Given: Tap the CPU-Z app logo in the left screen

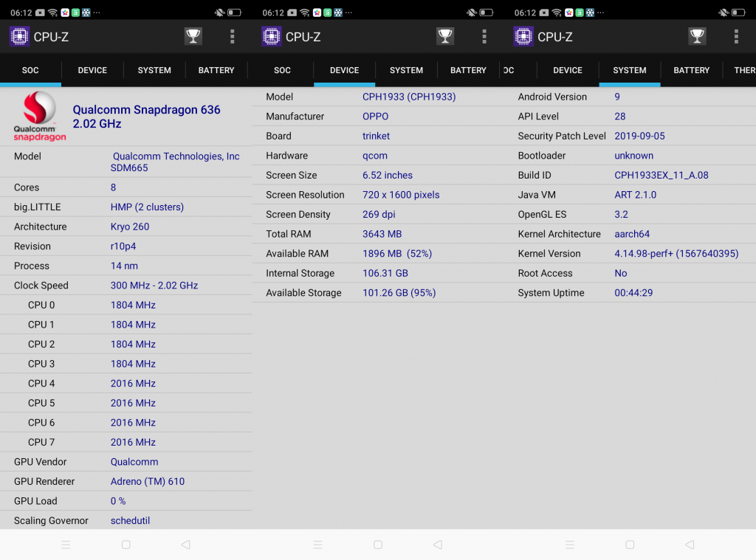Looking at the screenshot, I should click(x=20, y=37).
